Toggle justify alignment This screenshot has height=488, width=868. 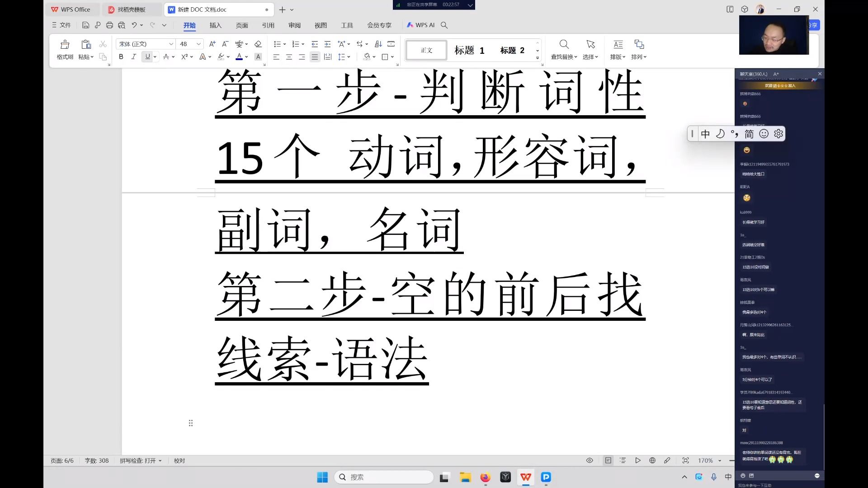[x=315, y=57]
